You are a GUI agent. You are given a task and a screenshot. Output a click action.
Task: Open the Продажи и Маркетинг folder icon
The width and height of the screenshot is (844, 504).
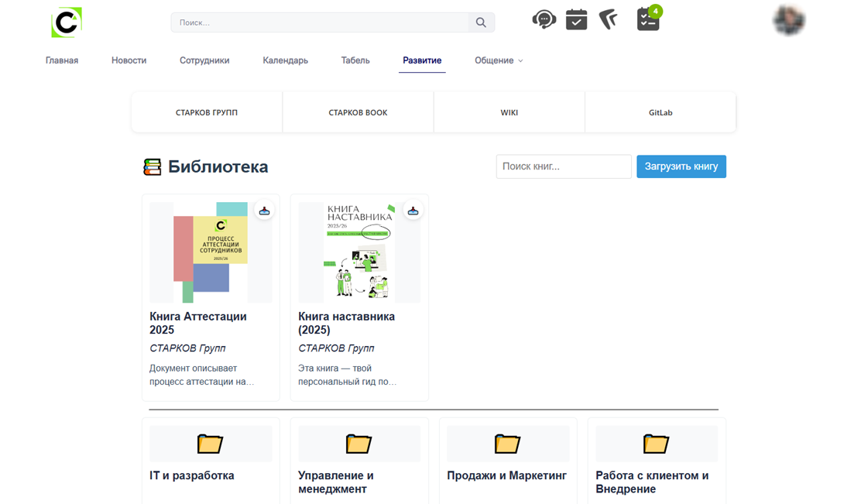point(507,444)
